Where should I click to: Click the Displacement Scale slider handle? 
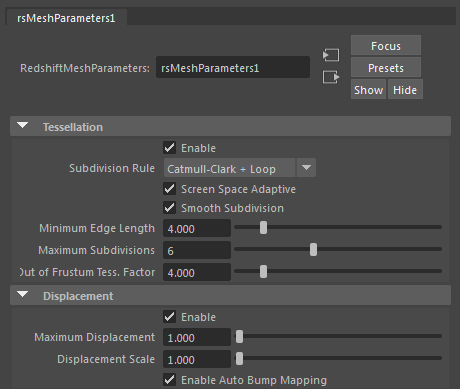[239, 359]
